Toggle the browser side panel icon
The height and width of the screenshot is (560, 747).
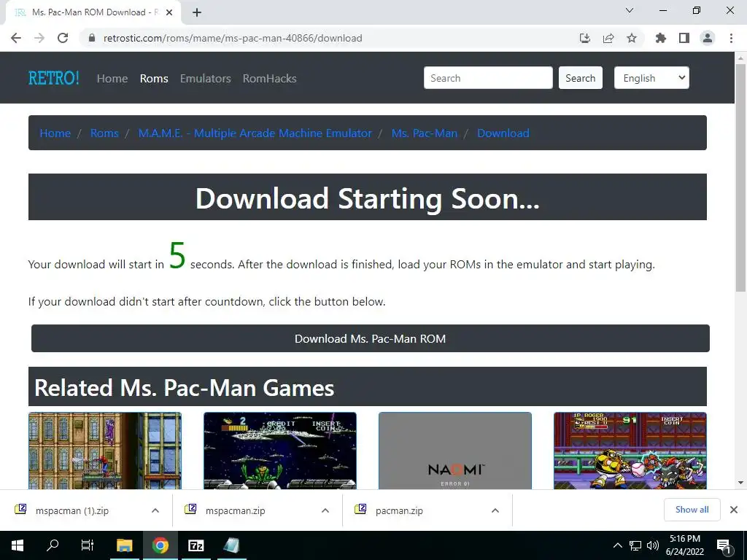tap(684, 38)
